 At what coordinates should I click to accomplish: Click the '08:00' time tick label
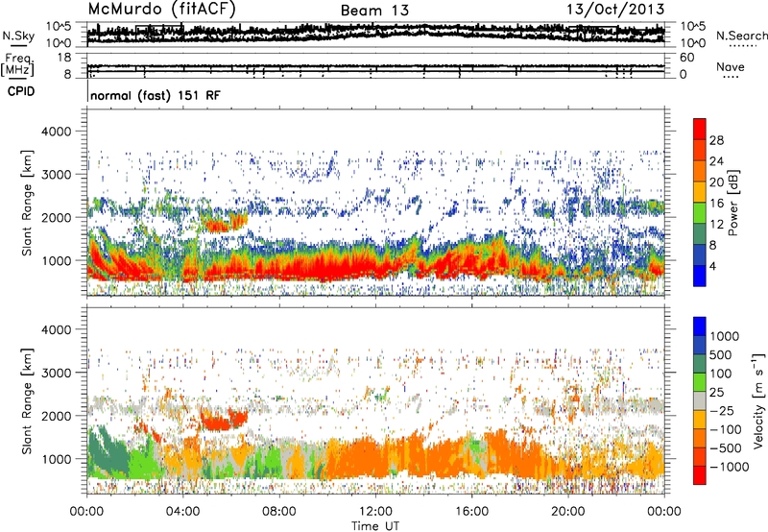[x=279, y=512]
